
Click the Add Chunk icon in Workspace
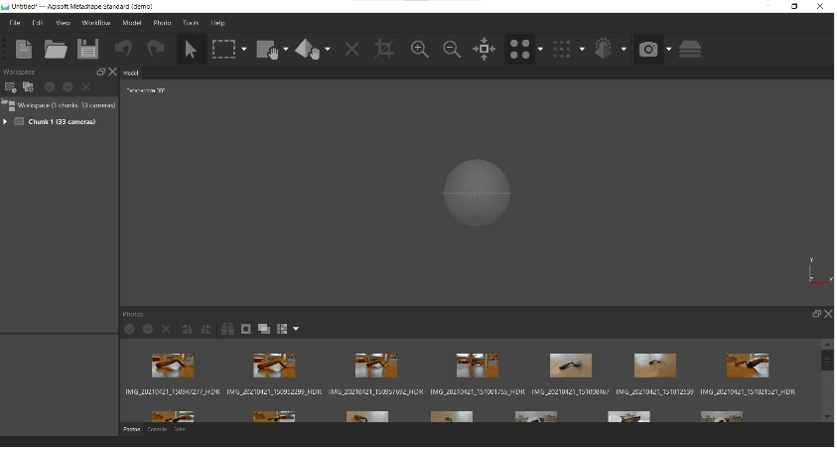point(10,87)
